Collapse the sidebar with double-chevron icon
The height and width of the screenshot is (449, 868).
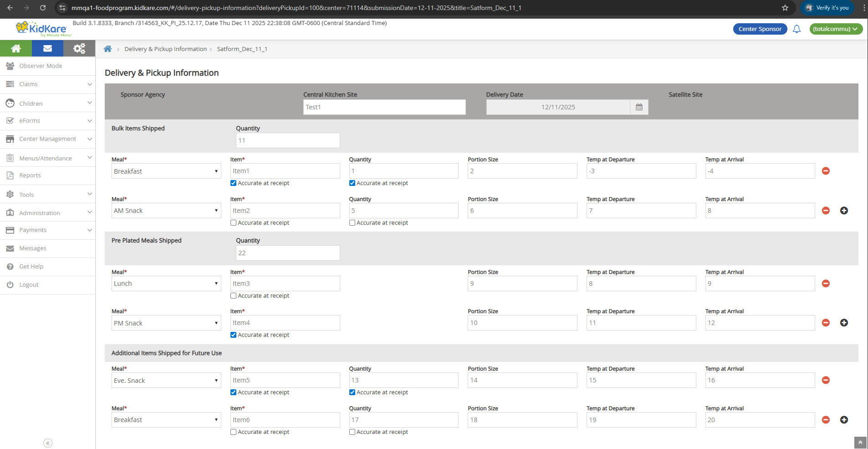48,443
